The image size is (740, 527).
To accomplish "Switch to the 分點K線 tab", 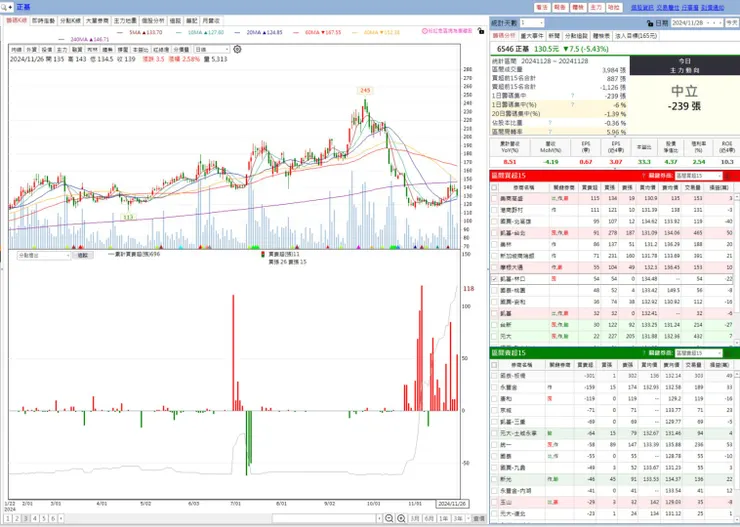I will coord(70,21).
